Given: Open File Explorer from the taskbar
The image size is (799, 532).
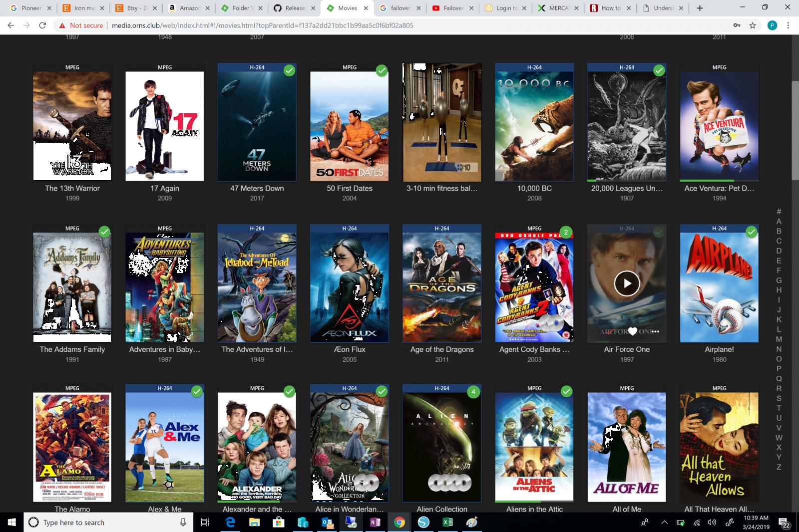Looking at the screenshot, I should pyautogui.click(x=254, y=523).
